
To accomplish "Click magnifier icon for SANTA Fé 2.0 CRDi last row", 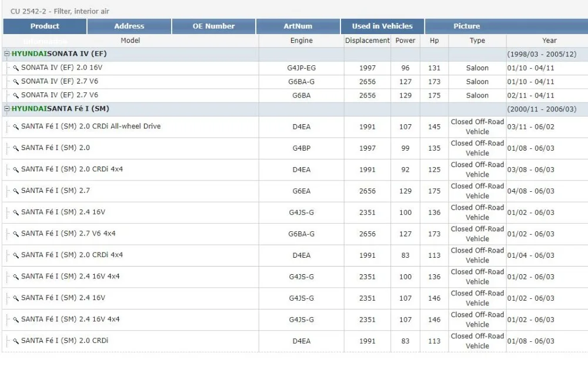I will (16, 341).
